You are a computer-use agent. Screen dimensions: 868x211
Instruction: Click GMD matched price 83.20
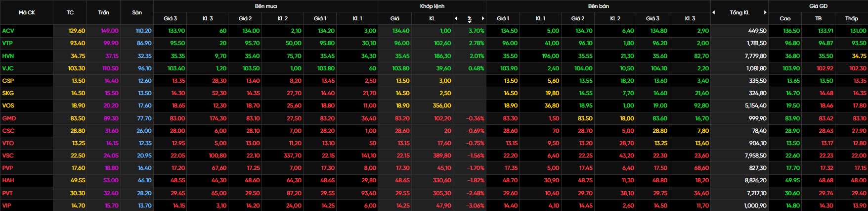(402, 118)
